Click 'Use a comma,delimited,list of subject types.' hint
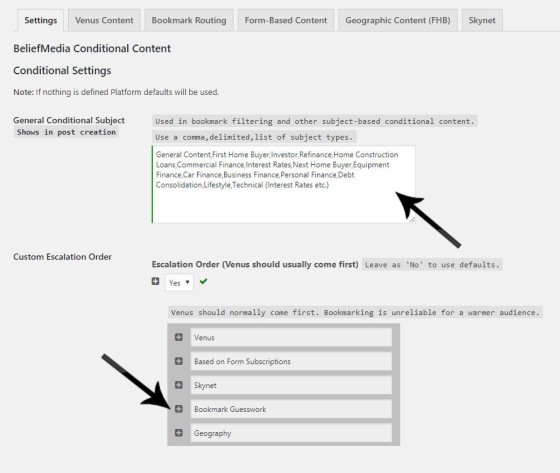Screen dimensions: 560x473 [x=254, y=137]
